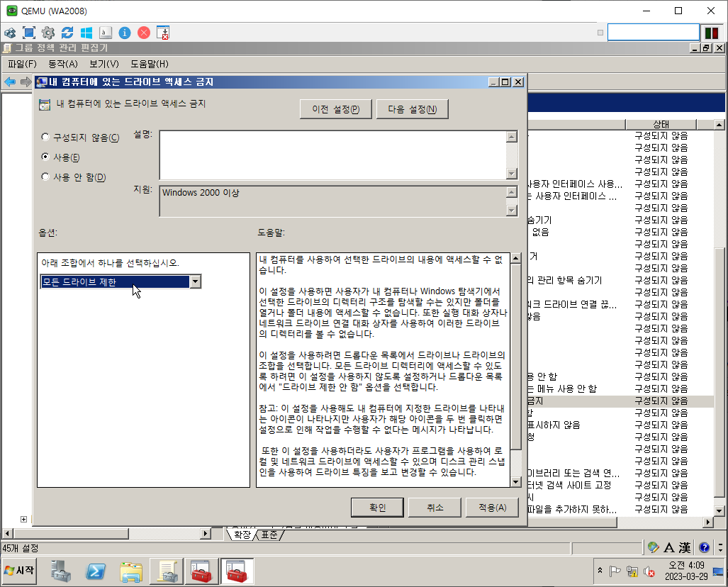Click the settings list vertical scrollbar thumb
Viewport: 728px width, 587px height.
tap(719, 372)
